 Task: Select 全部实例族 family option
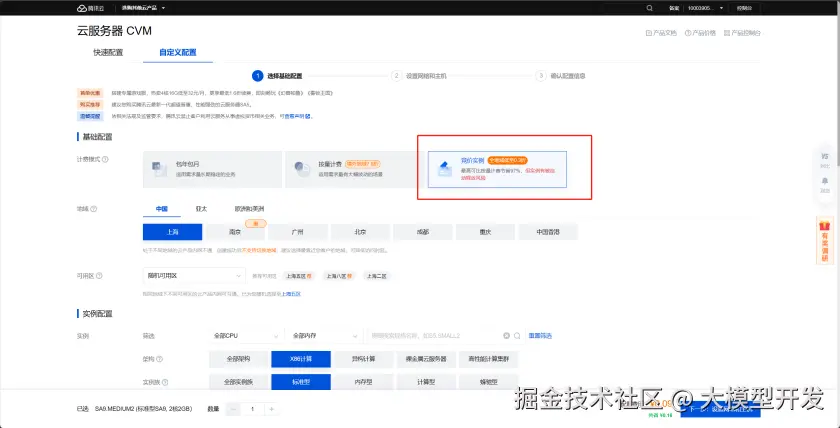pyautogui.click(x=238, y=382)
